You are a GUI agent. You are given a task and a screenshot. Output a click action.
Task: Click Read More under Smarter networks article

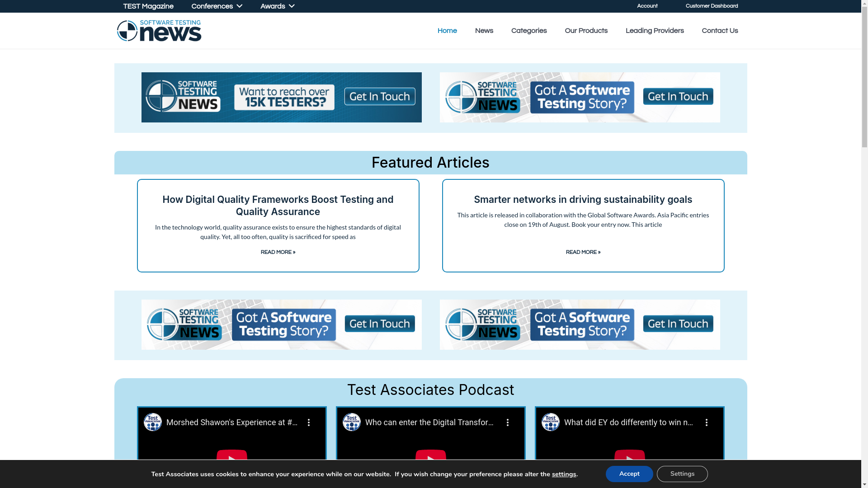pyautogui.click(x=583, y=252)
